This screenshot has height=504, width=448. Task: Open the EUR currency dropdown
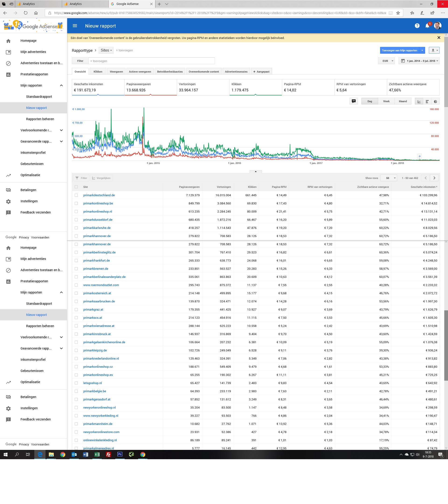(x=386, y=61)
